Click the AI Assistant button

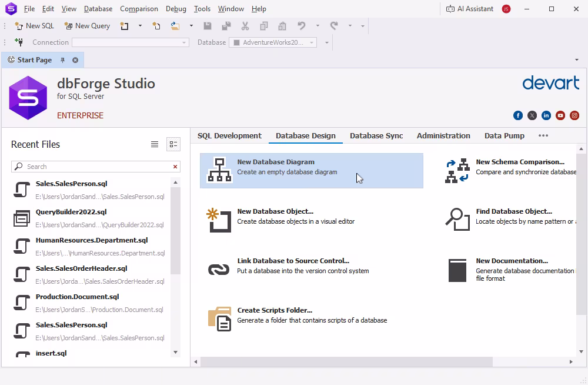tap(469, 9)
